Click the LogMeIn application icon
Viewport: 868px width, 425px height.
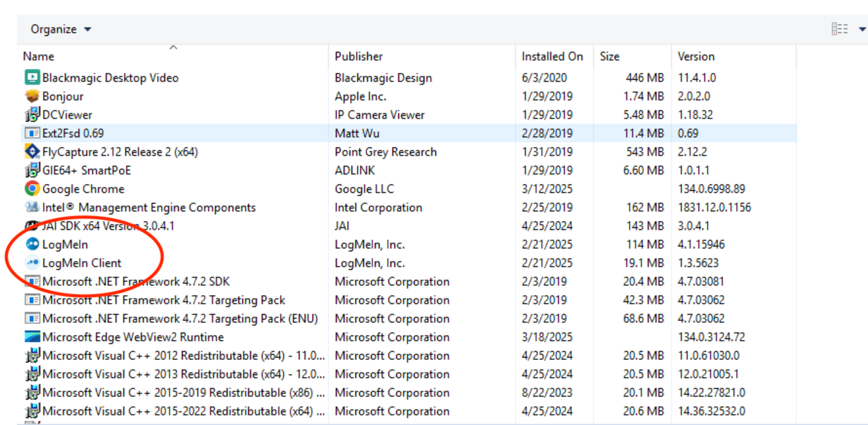[32, 244]
